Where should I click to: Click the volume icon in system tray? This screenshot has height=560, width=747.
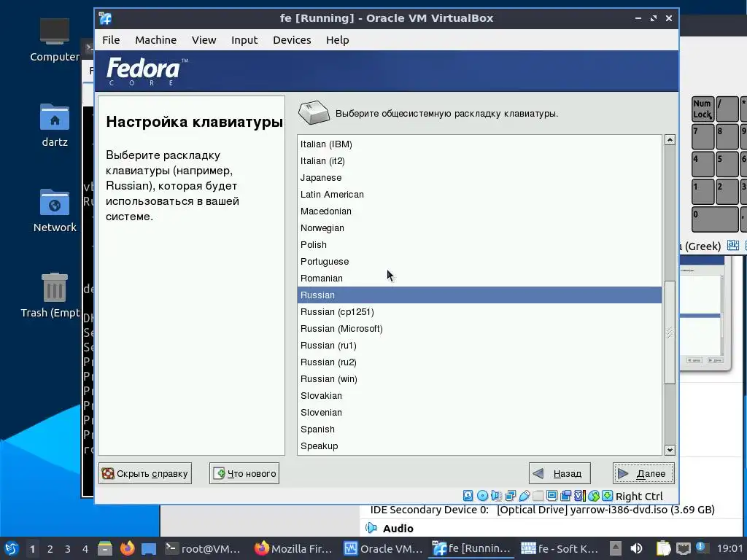[636, 548]
